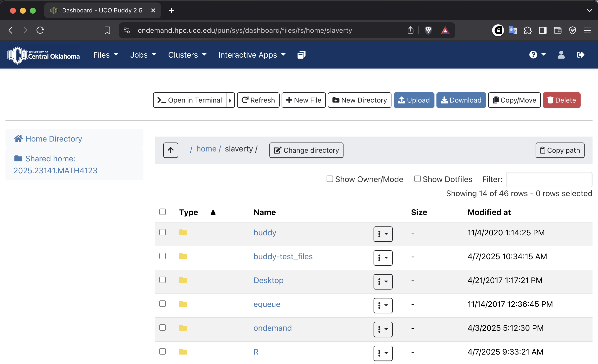
Task: Go up one directory with arrow button
Action: [x=171, y=150]
